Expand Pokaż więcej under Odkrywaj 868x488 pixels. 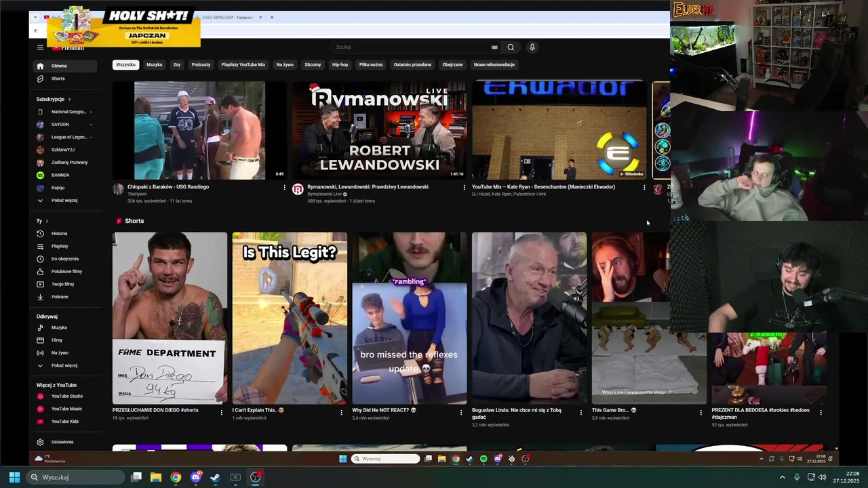(66, 365)
